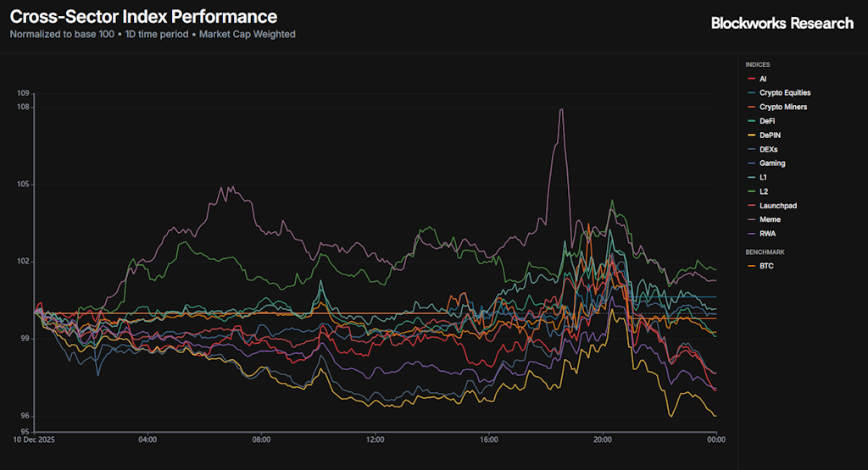
Task: Click the DeFi legend color marker
Action: pos(751,121)
